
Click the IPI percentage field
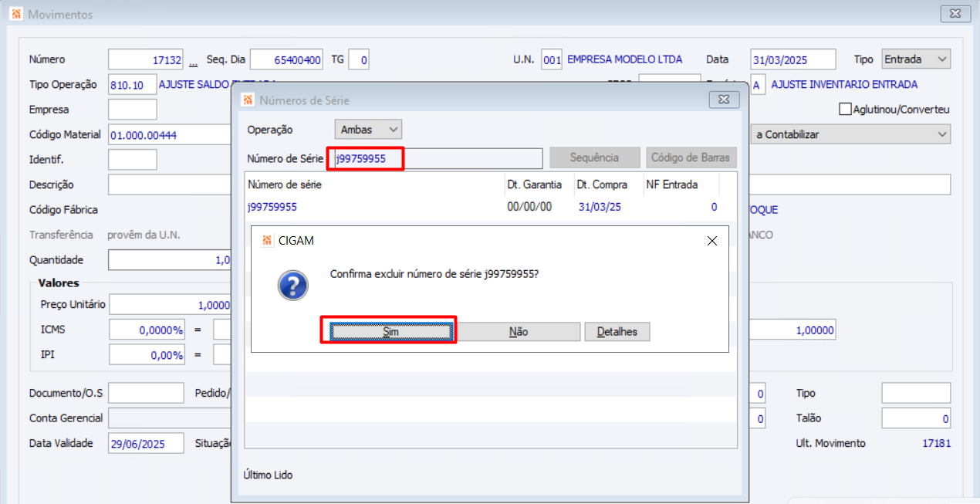tap(147, 355)
